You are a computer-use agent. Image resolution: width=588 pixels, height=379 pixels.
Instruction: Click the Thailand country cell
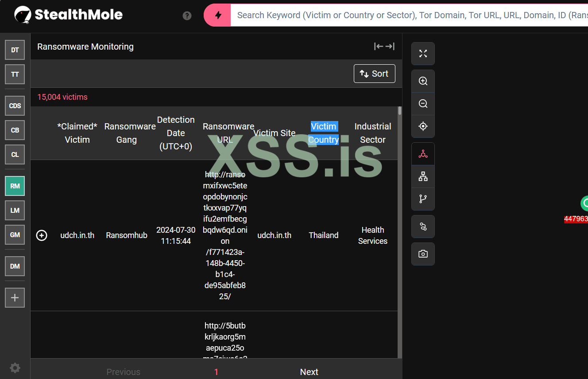[324, 235]
